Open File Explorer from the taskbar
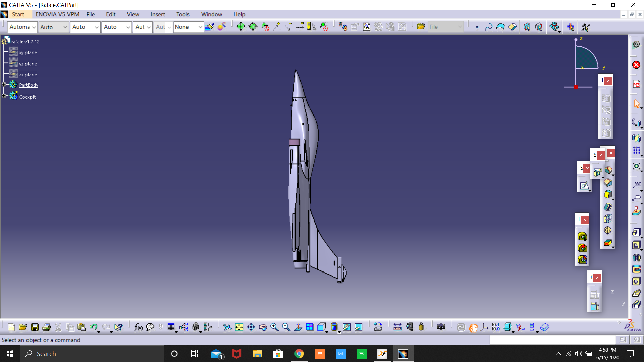Screen dimensions: 644x362 (x=257, y=354)
